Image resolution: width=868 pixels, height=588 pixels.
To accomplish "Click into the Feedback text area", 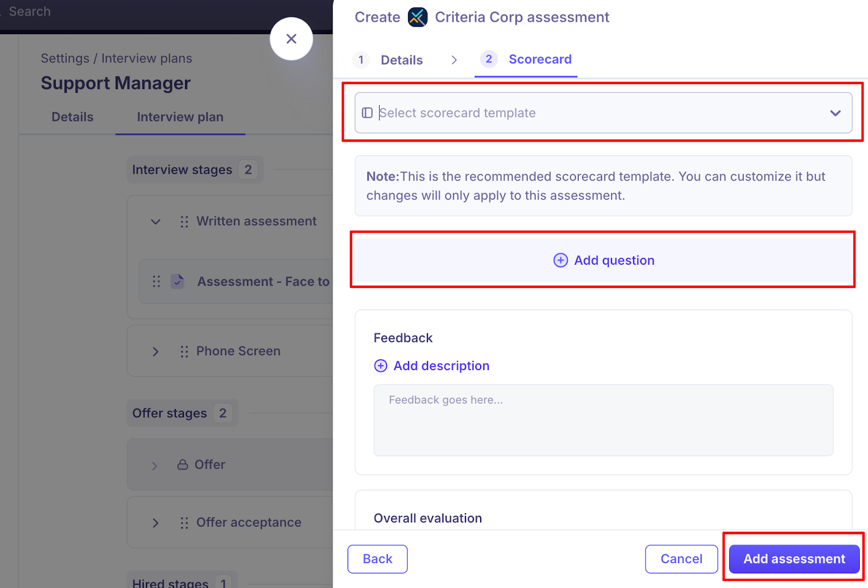I will pos(603,420).
